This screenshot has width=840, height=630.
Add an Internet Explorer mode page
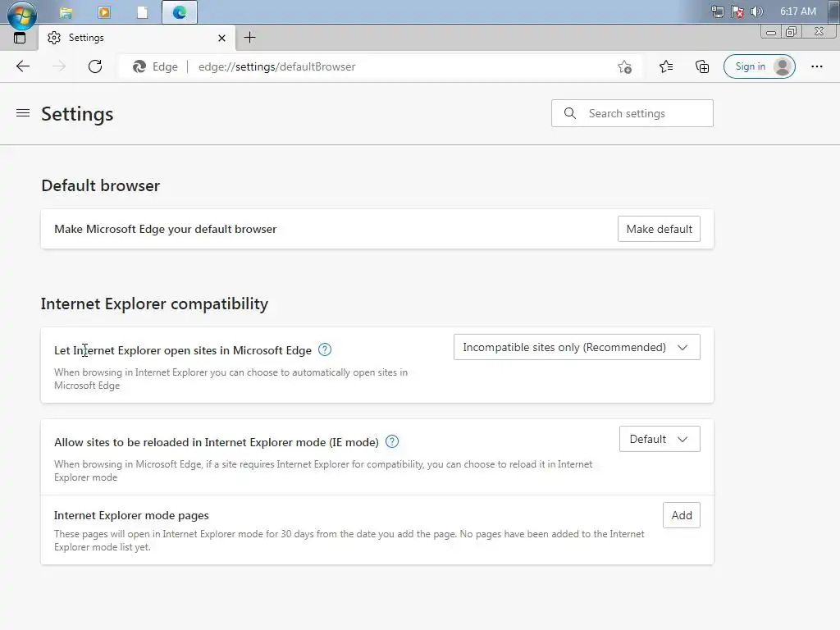click(x=682, y=515)
